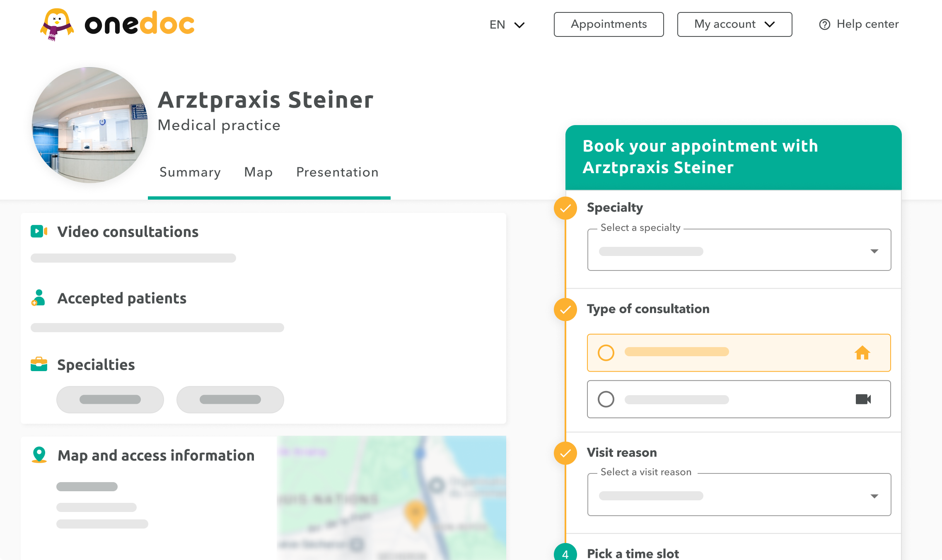Click the Accepted patients person icon
The image size is (942, 560).
click(38, 298)
